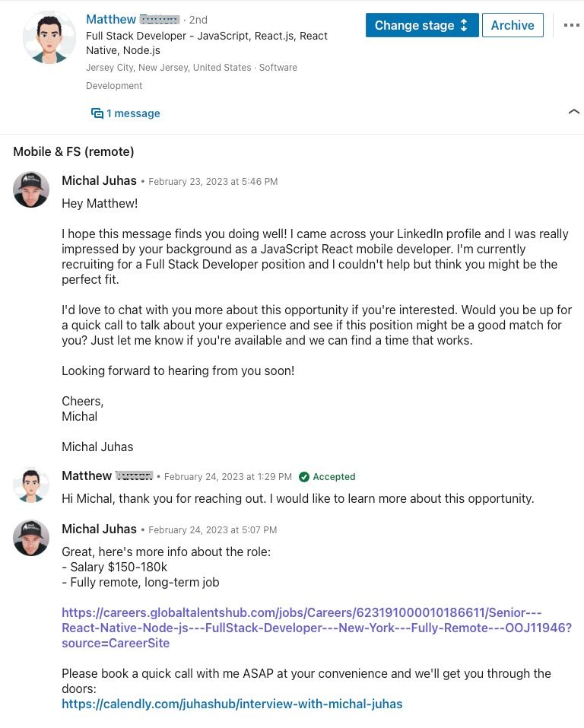Open the Calendly interview booking link
The width and height of the screenshot is (584, 728).
tap(232, 704)
